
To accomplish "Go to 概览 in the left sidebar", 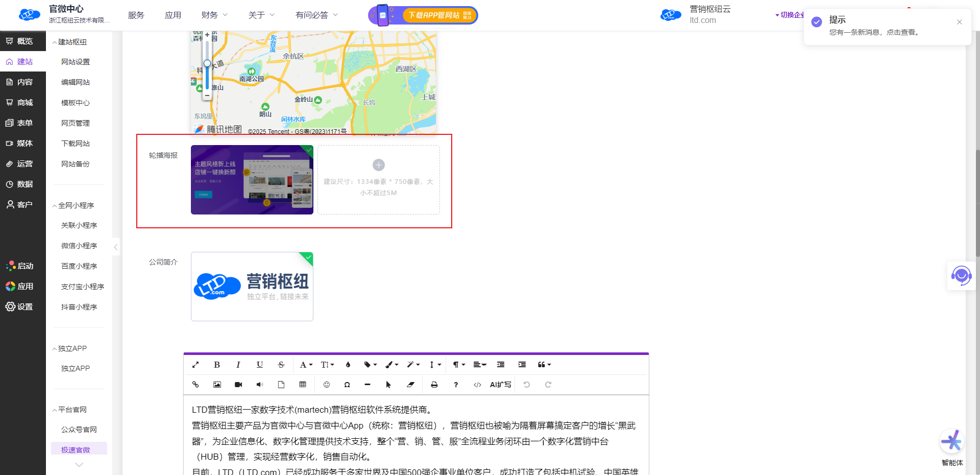I will (23, 41).
